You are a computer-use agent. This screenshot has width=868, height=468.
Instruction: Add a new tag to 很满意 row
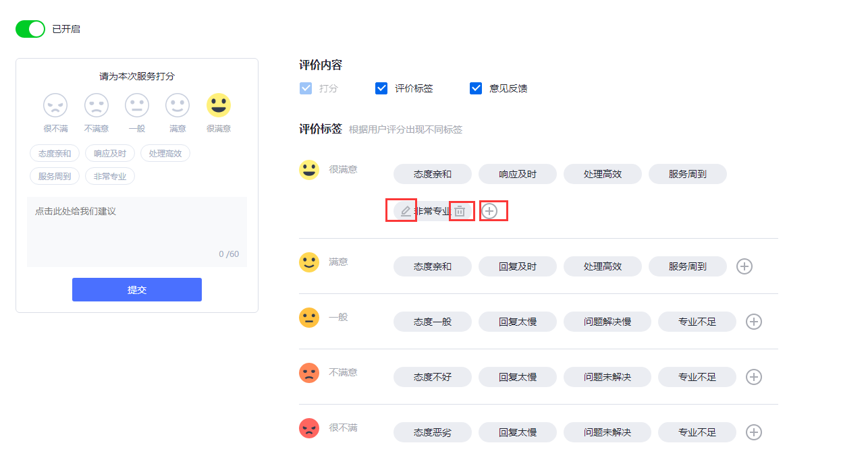[x=489, y=211]
